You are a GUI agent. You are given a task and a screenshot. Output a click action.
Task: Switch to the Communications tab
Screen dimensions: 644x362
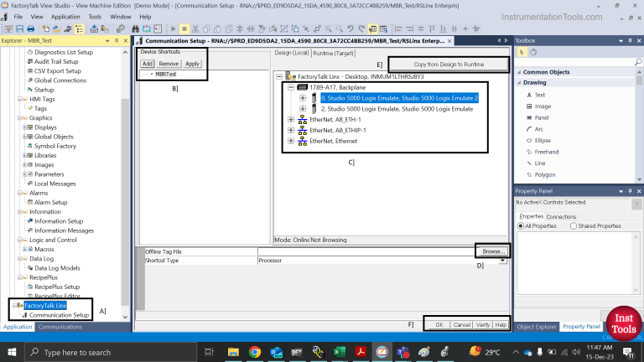pyautogui.click(x=60, y=327)
